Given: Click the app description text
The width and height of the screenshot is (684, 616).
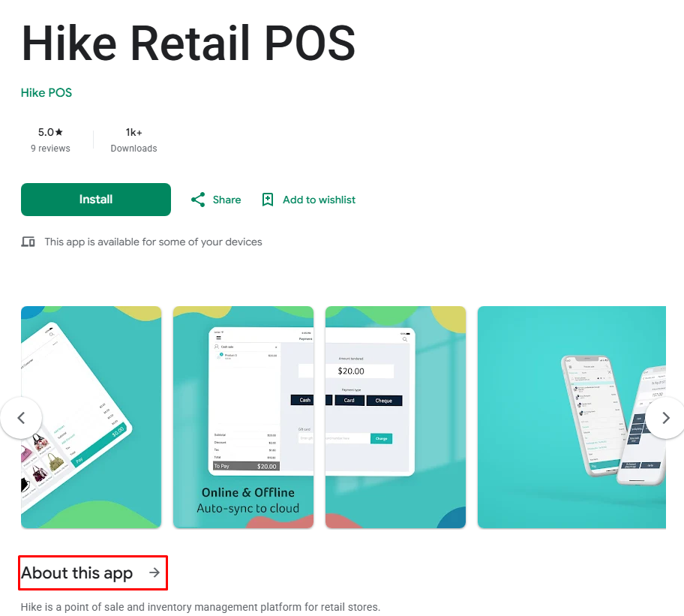Looking at the screenshot, I should (201, 607).
